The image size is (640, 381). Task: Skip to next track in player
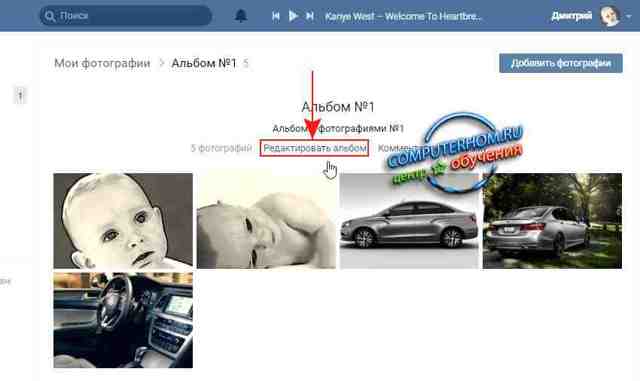[310, 16]
